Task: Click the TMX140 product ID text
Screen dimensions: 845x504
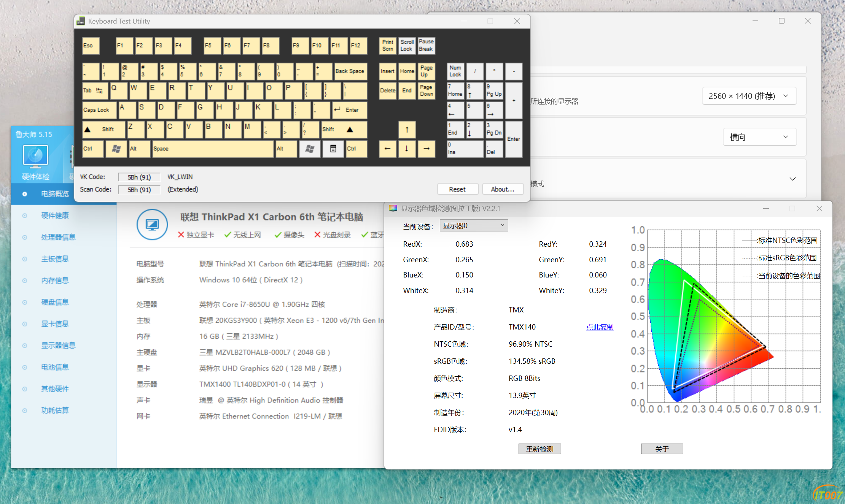Action: [522, 327]
